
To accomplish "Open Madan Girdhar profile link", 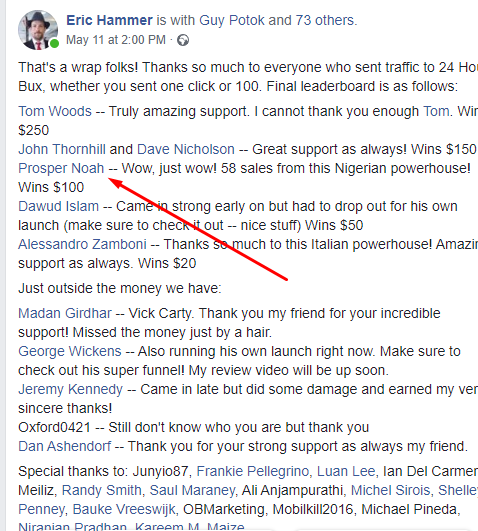I will 65,313.
